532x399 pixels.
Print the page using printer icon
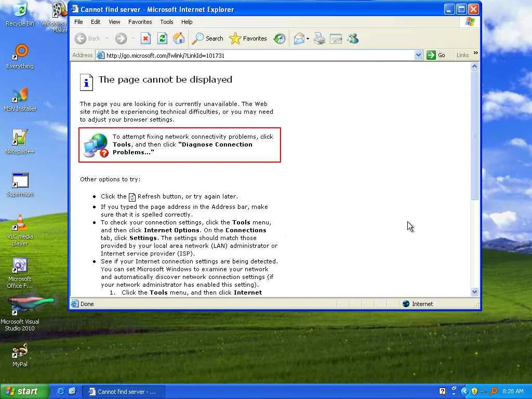point(320,38)
